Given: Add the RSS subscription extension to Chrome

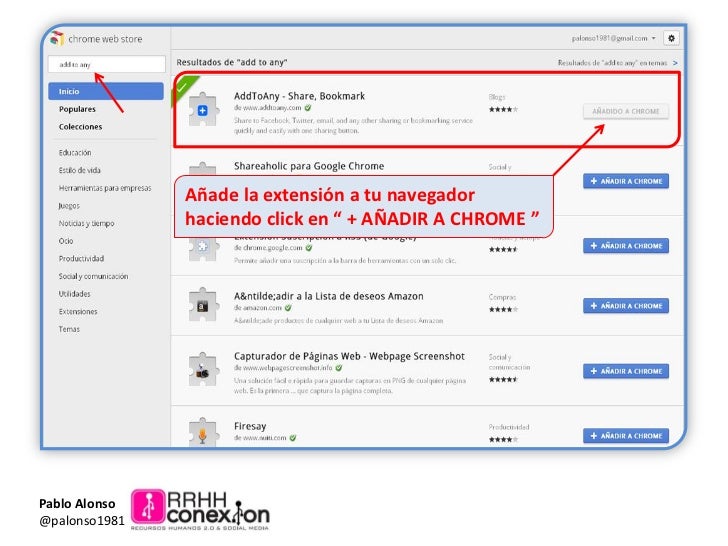Looking at the screenshot, I should click(626, 246).
